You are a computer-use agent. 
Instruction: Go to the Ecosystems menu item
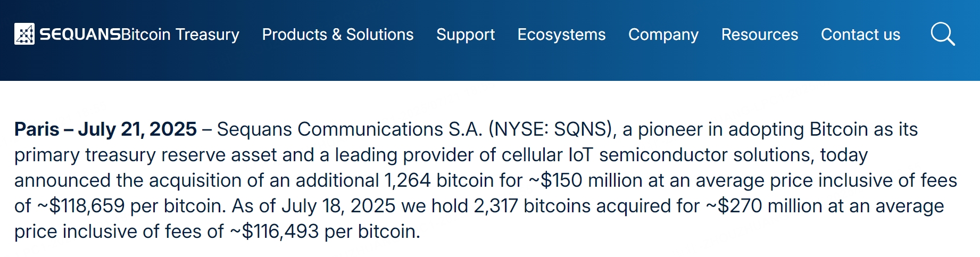[561, 35]
